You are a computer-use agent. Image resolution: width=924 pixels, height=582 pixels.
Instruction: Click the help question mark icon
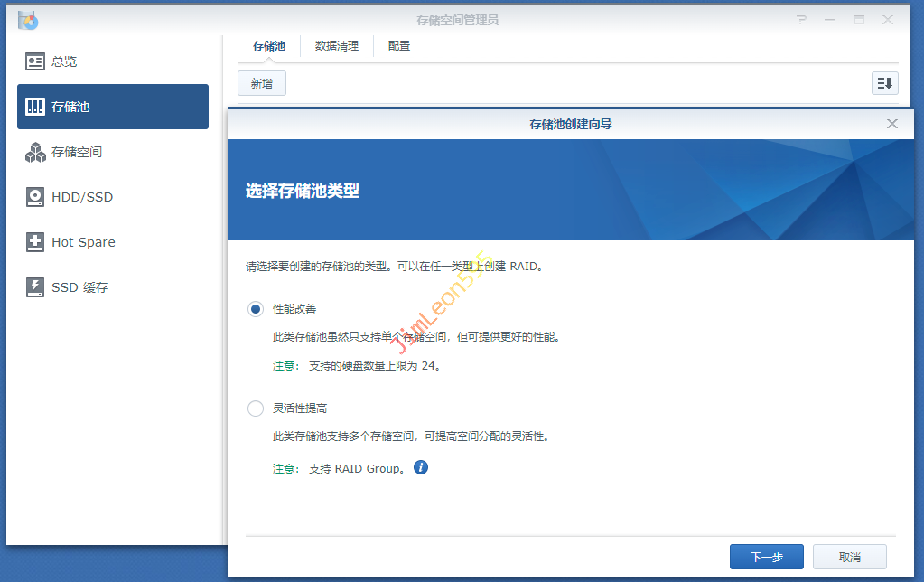pos(801,19)
